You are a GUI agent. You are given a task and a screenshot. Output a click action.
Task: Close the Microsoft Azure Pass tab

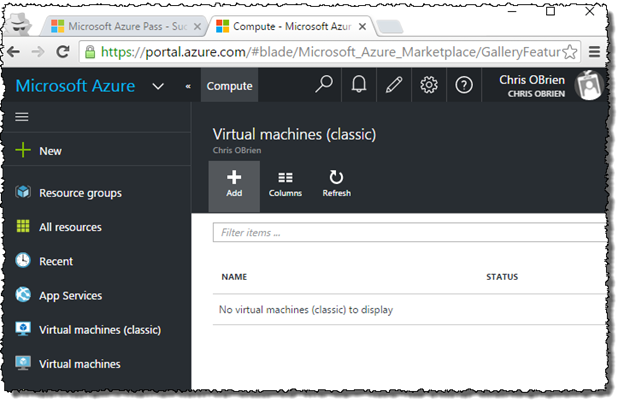[x=197, y=27]
